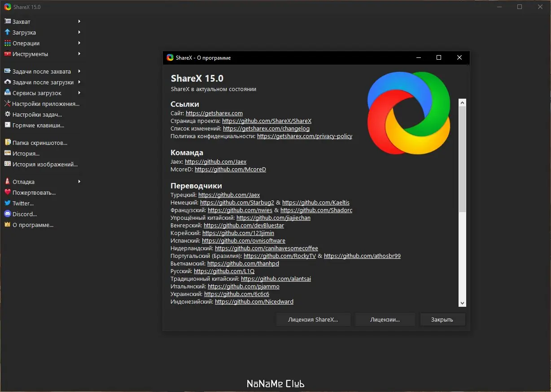Viewport: 551px width, 392px height.
Task: Open the github.com/canihavesomecoffee link
Action: coord(267,248)
